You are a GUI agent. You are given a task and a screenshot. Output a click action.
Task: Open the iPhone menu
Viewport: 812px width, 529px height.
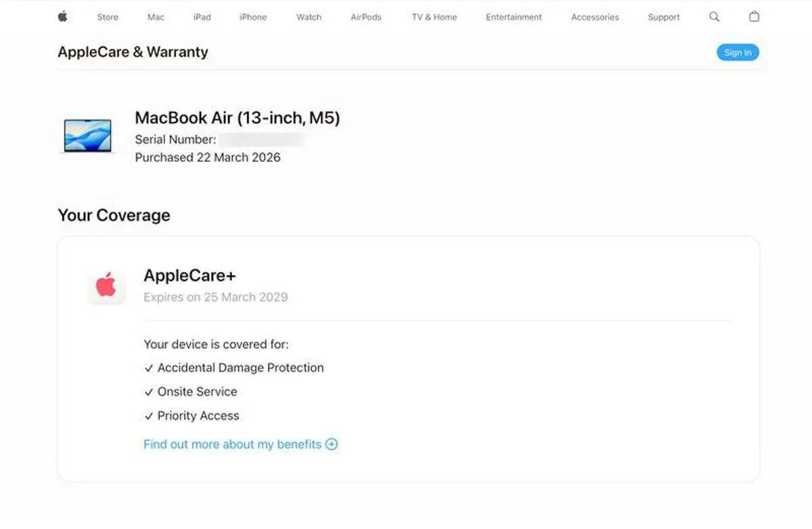253,17
